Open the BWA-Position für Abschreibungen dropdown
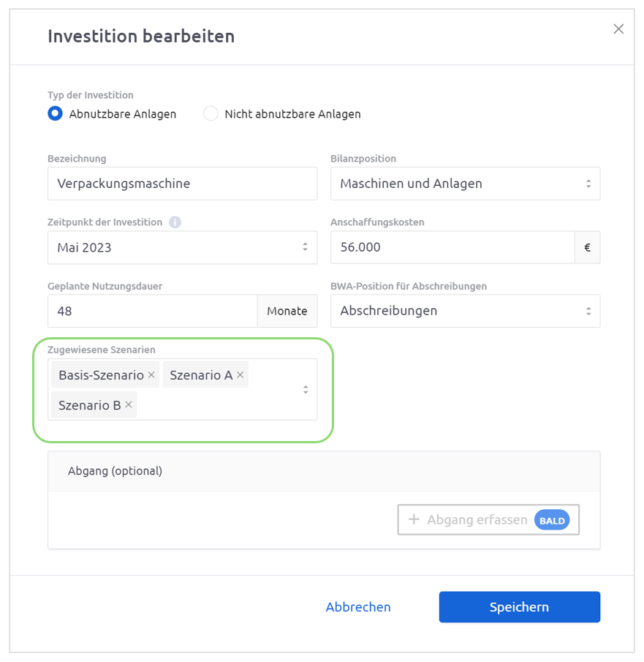 [465, 311]
